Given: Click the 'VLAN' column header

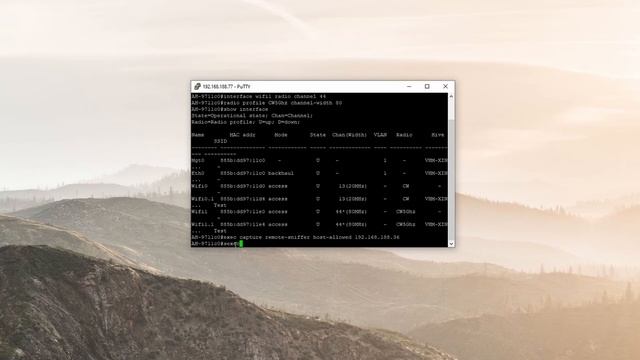Looking at the screenshot, I should pyautogui.click(x=380, y=135).
